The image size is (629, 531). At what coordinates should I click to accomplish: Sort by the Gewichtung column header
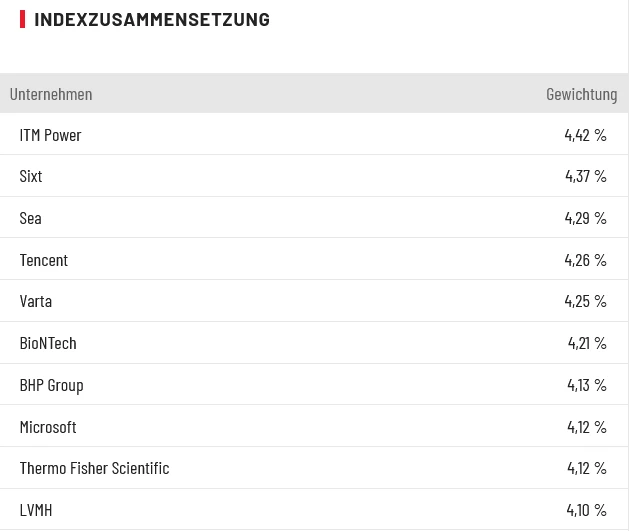click(x=581, y=94)
